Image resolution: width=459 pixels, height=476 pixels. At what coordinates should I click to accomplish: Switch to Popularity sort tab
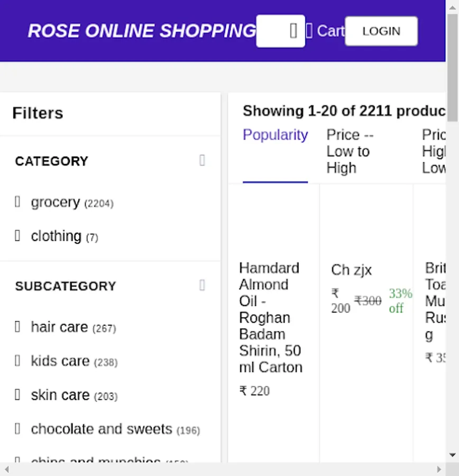(x=275, y=135)
